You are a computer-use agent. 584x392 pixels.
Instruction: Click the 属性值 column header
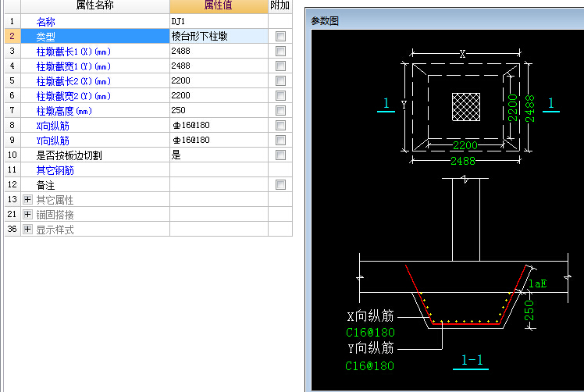(x=219, y=6)
